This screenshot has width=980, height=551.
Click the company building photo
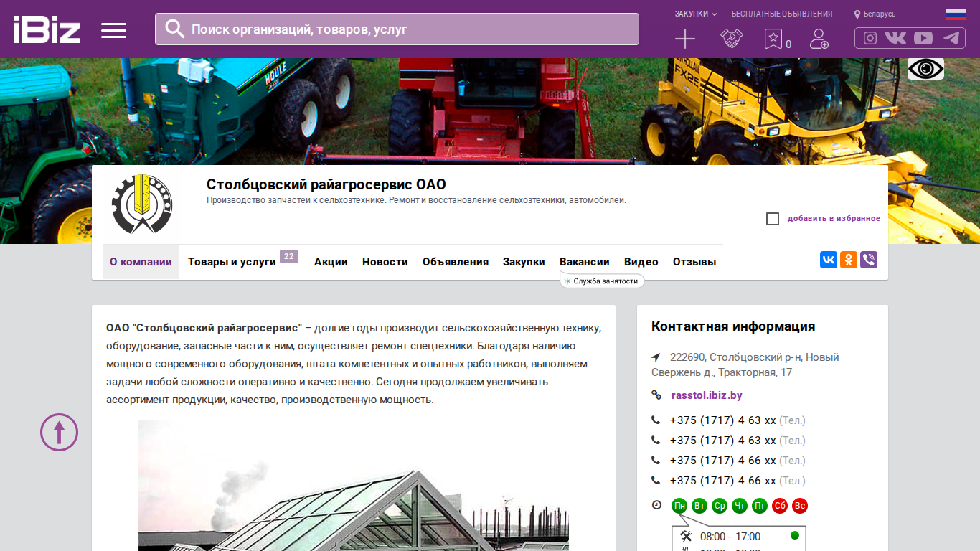tap(354, 485)
